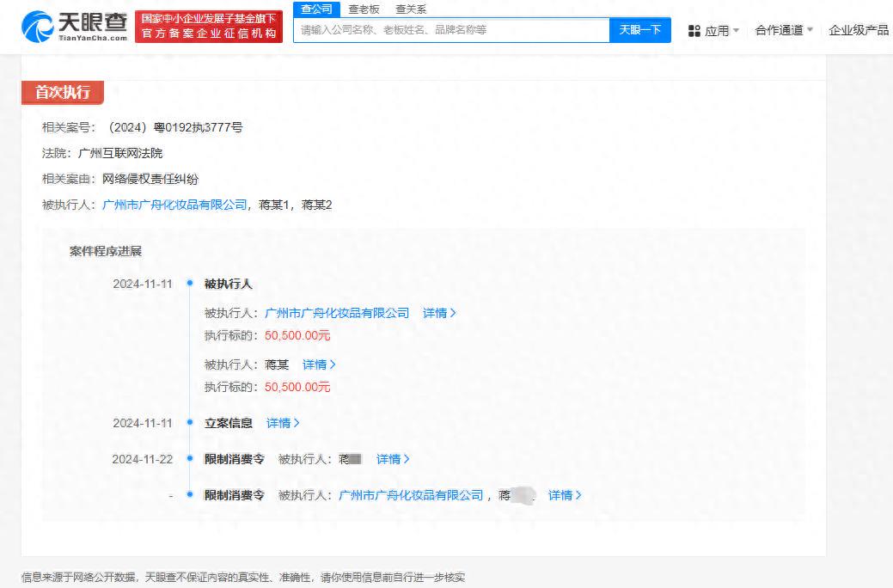Viewport: 893px width, 588px height.
Task: Click the apps grid icon
Action: (694, 31)
